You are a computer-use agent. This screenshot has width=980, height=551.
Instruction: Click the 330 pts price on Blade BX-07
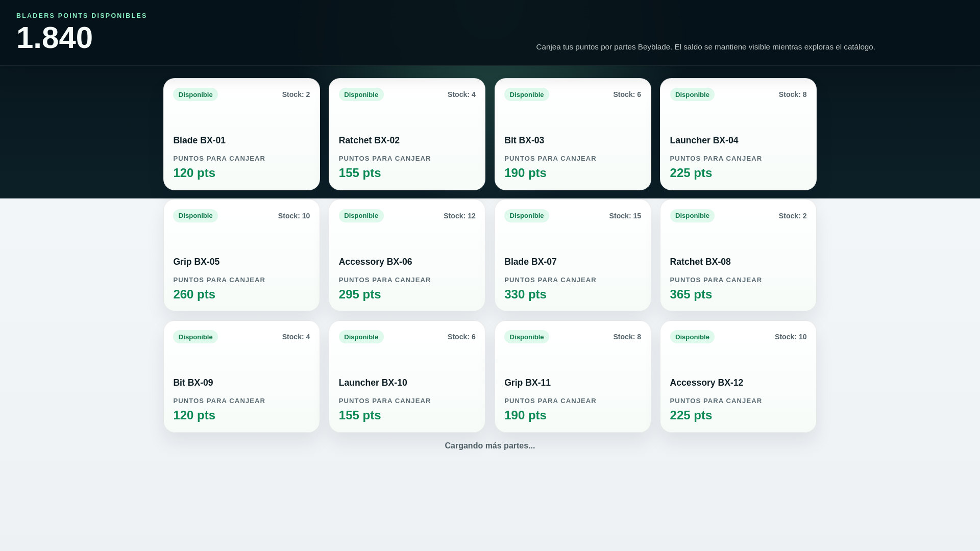point(525,294)
